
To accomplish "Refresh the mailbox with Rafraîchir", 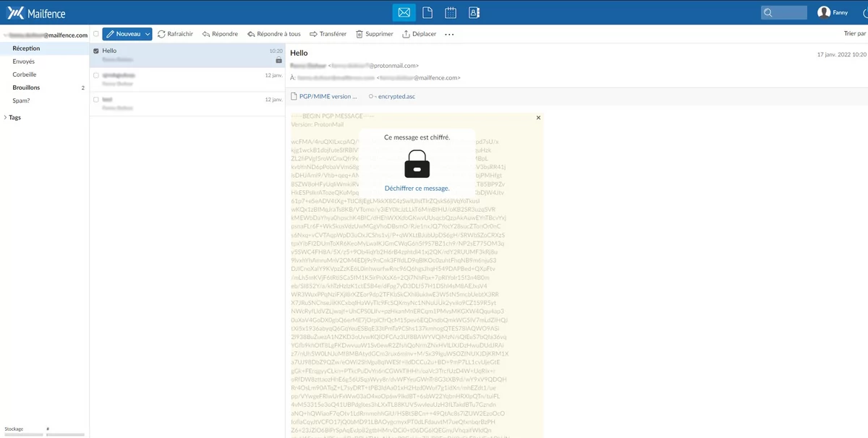I will coord(175,34).
